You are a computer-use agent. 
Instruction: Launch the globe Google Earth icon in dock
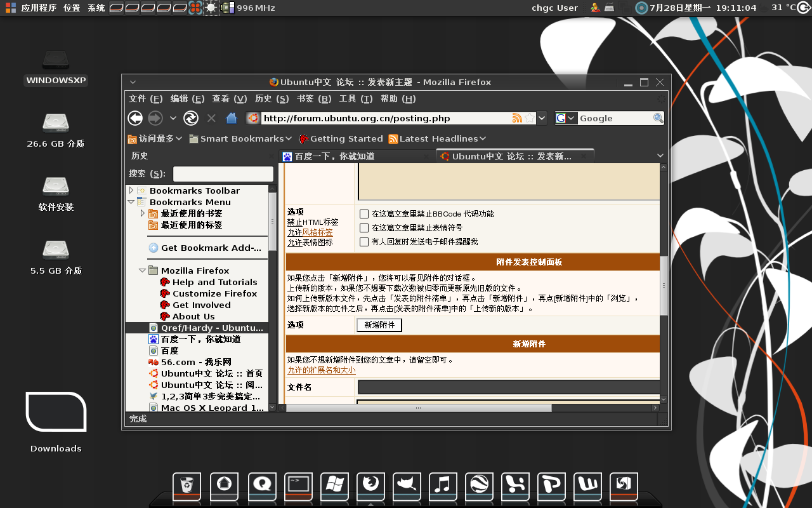point(479,486)
